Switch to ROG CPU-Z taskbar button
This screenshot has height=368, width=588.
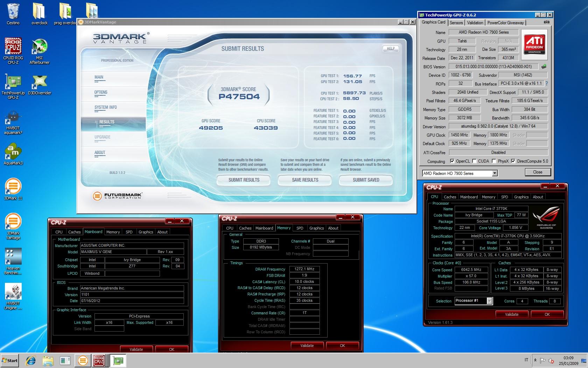pyautogui.click(x=99, y=360)
